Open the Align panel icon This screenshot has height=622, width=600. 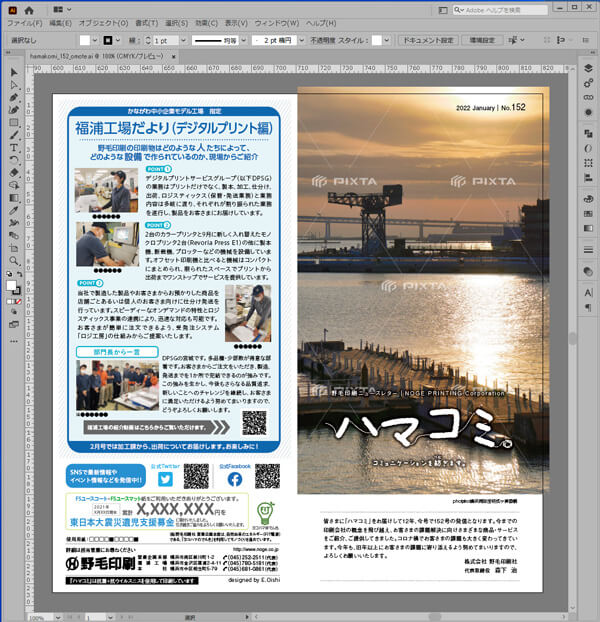pyautogui.click(x=588, y=178)
